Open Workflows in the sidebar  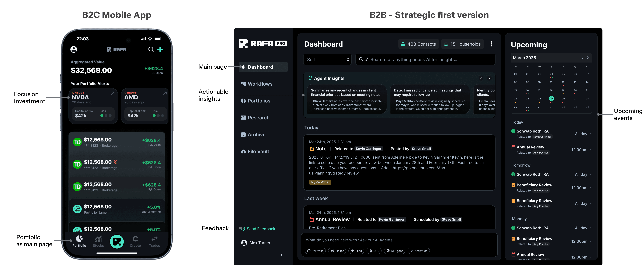260,84
